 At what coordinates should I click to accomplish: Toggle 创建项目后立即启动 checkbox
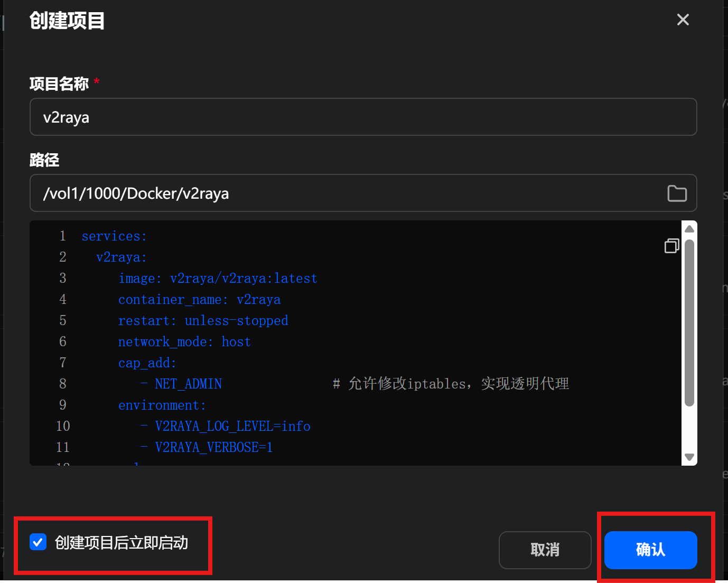point(38,542)
